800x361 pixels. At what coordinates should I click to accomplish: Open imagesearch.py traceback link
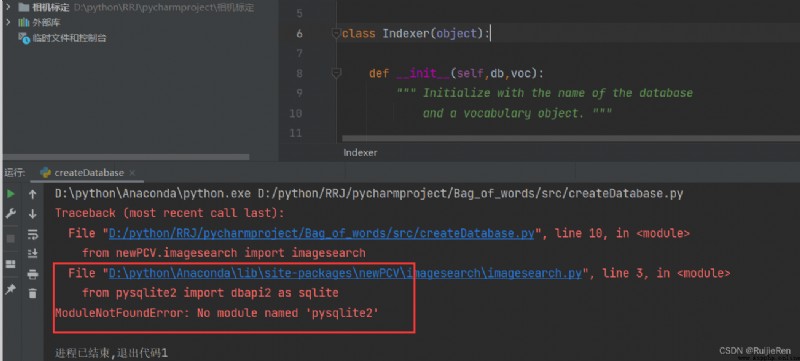tap(345, 273)
